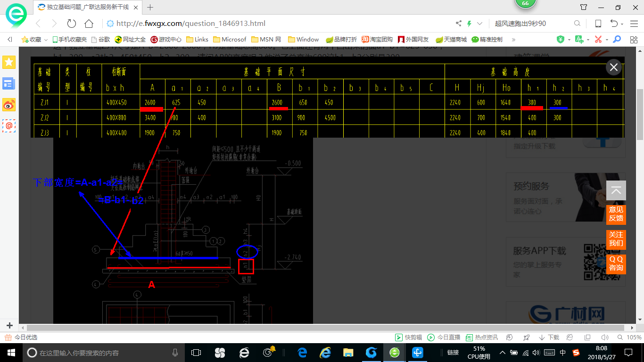The height and width of the screenshot is (362, 644).
Task: Open Windows Start menu
Action: click(x=11, y=353)
